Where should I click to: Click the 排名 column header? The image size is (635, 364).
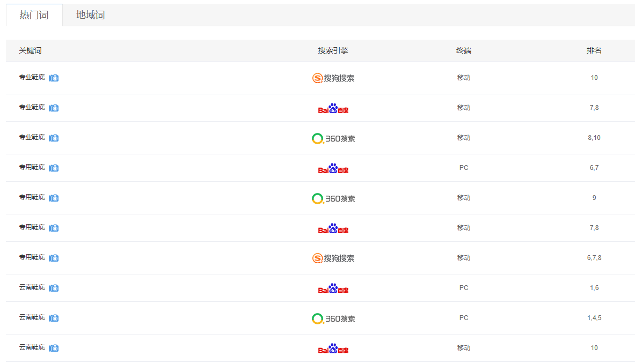click(x=594, y=50)
